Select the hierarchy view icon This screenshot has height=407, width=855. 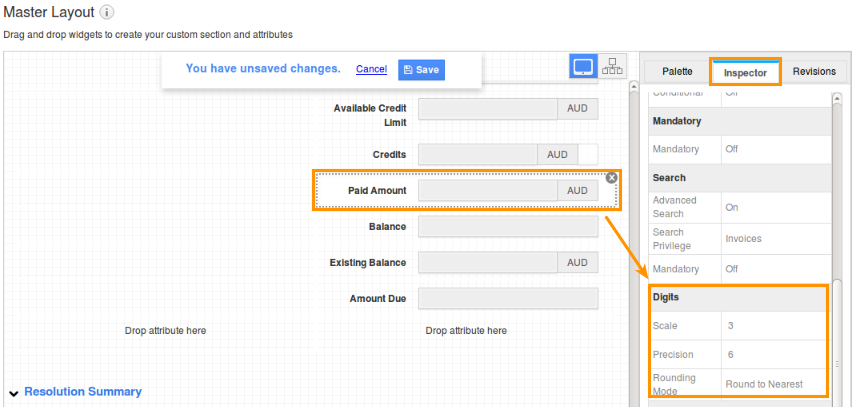(x=612, y=66)
